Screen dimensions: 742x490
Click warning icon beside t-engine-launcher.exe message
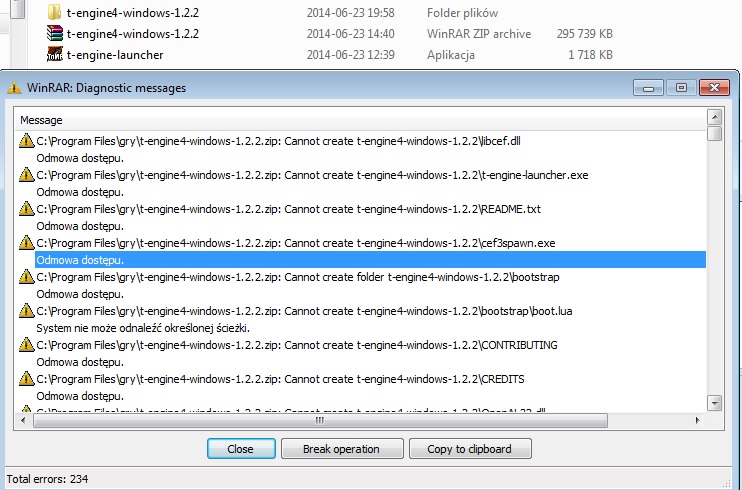tap(26, 175)
